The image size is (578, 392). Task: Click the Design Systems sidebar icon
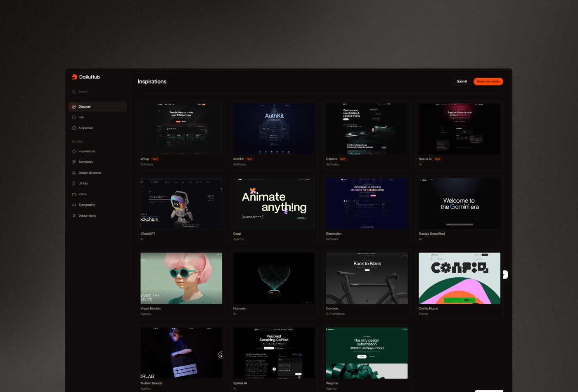74,173
